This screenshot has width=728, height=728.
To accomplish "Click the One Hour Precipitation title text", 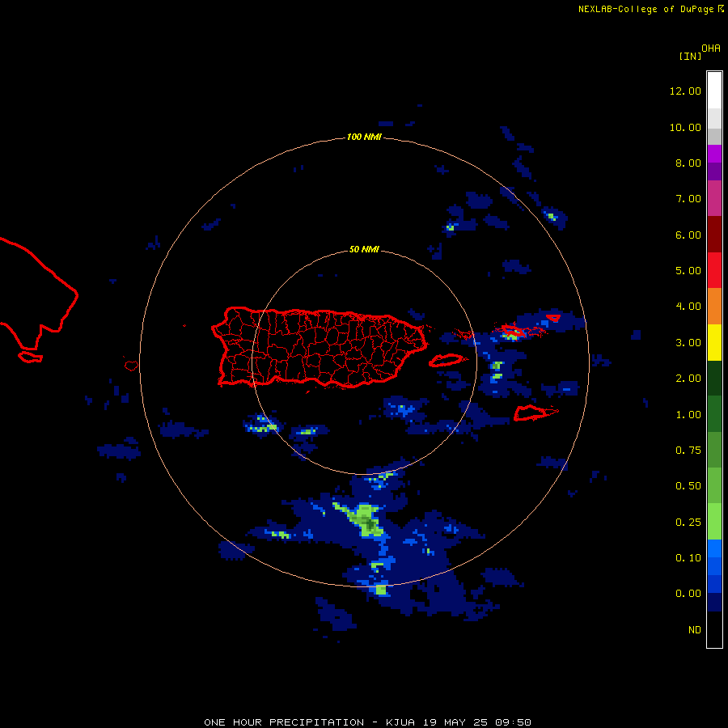I will click(284, 722).
